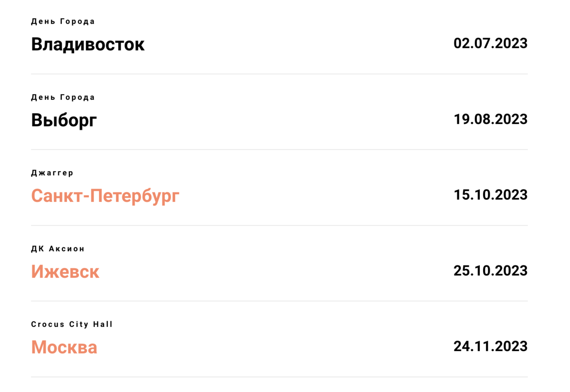Click the Джаггер venue label
Image resolution: width=570 pixels, height=392 pixels.
(x=52, y=173)
